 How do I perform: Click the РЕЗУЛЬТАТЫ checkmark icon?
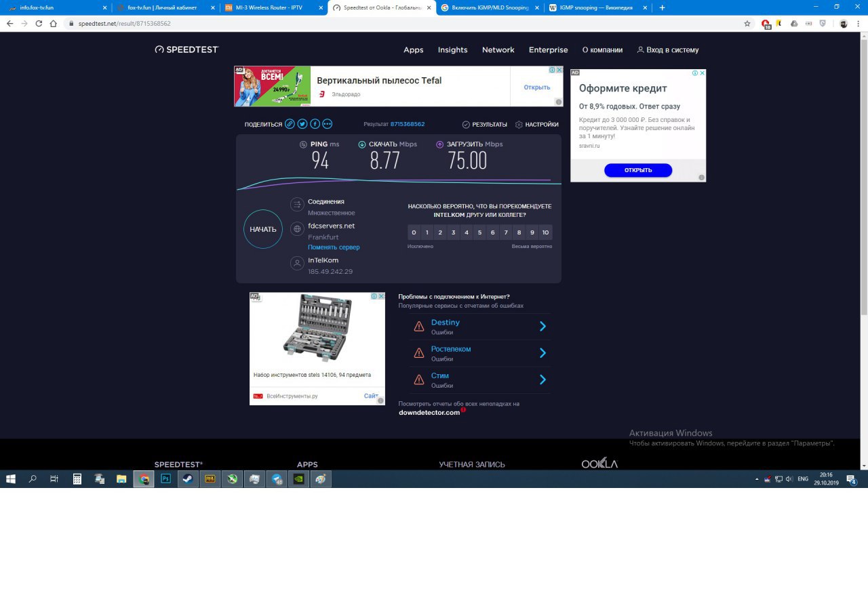tap(466, 125)
